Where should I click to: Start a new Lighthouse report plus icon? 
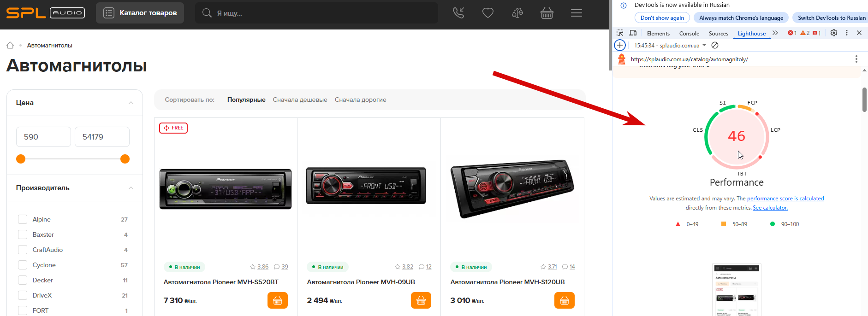pos(620,45)
